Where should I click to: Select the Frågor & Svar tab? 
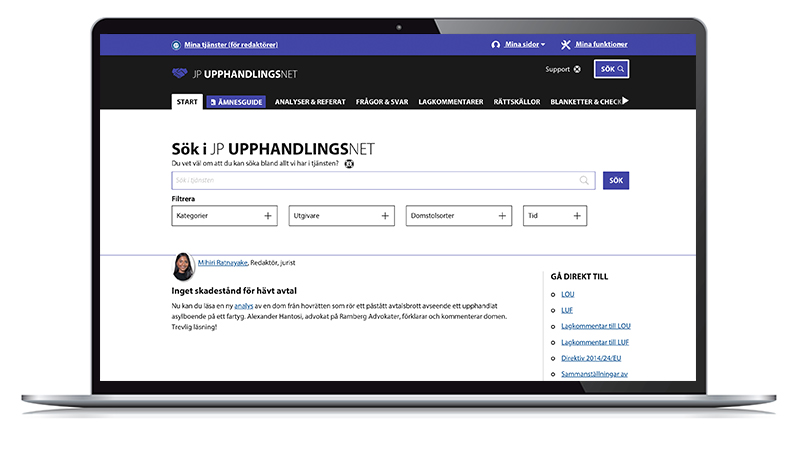tap(380, 102)
